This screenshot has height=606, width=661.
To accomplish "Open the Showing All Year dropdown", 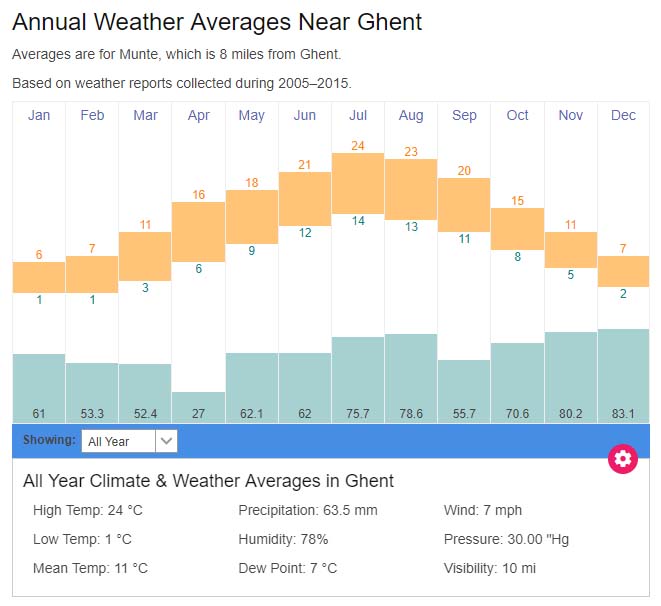I will [119, 441].
